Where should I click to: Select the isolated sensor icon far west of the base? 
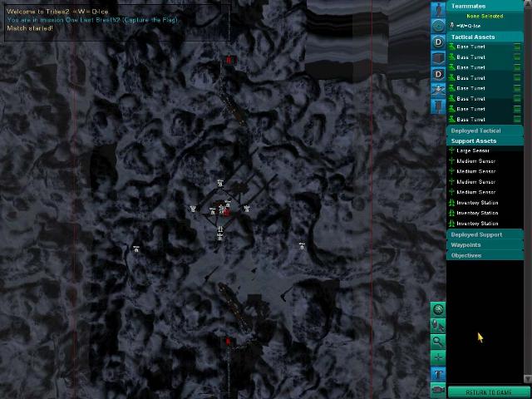click(136, 249)
